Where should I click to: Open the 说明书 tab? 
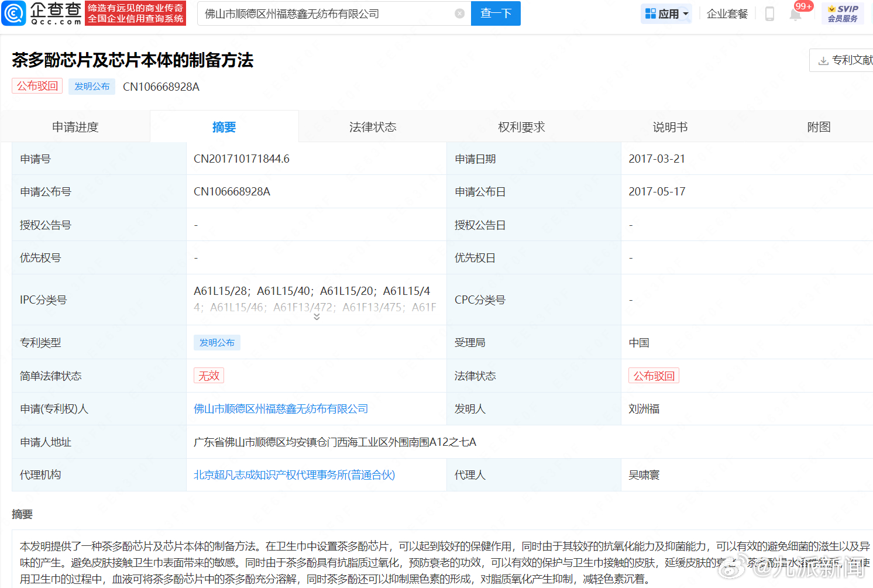click(x=670, y=127)
